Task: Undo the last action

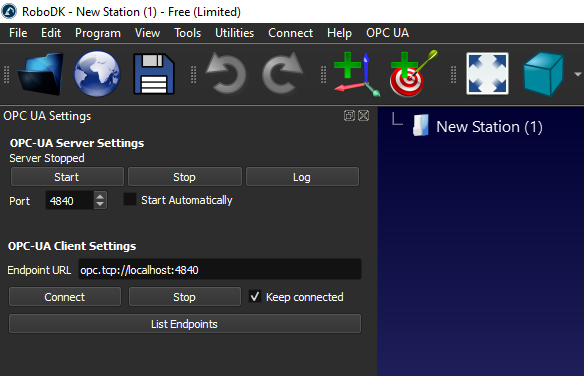Action: (226, 73)
